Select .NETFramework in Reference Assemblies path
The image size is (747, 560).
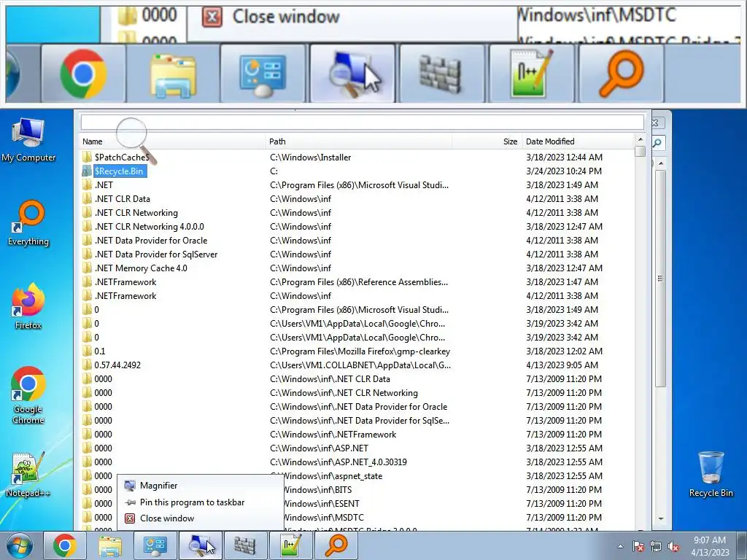(x=357, y=282)
